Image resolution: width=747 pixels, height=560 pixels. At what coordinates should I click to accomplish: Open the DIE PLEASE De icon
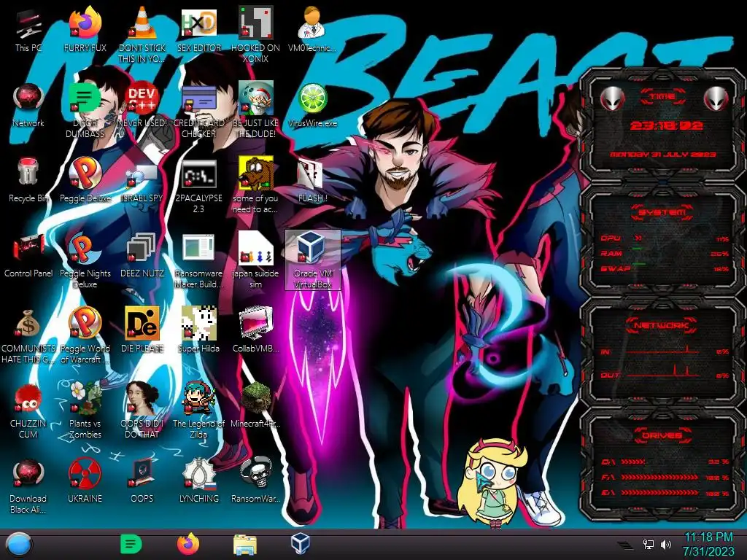coord(142,331)
